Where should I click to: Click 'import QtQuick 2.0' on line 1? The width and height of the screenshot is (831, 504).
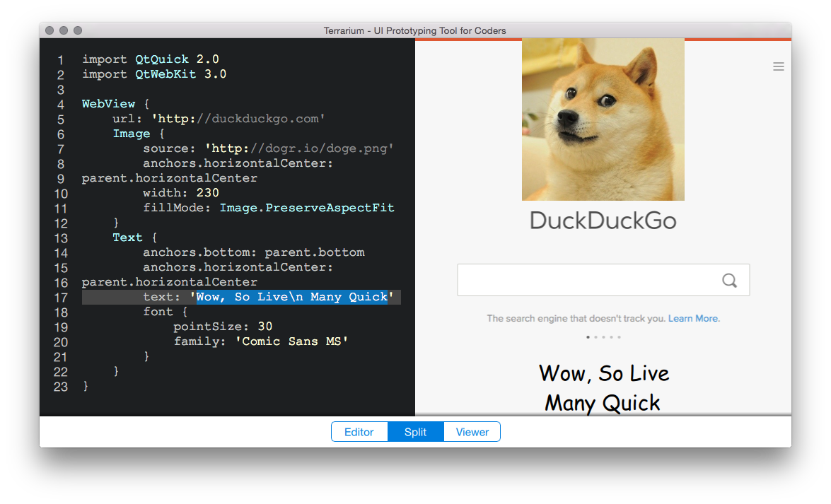coord(151,59)
